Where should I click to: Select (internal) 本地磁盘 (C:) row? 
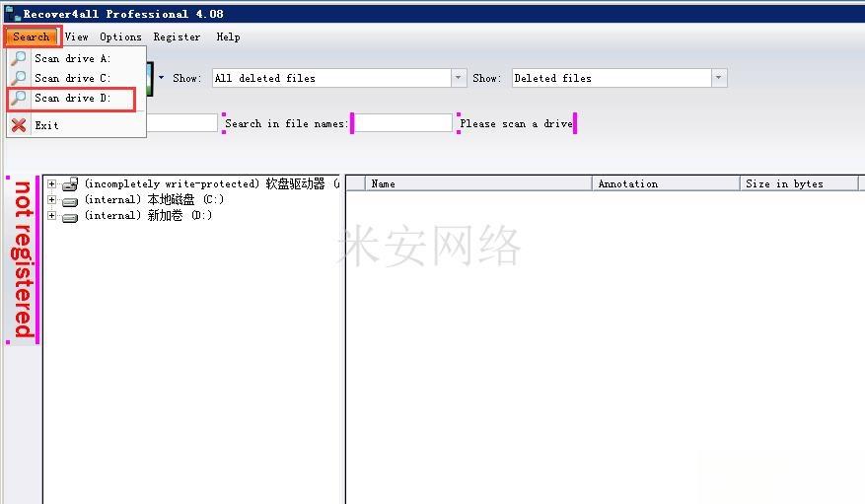tap(154, 199)
